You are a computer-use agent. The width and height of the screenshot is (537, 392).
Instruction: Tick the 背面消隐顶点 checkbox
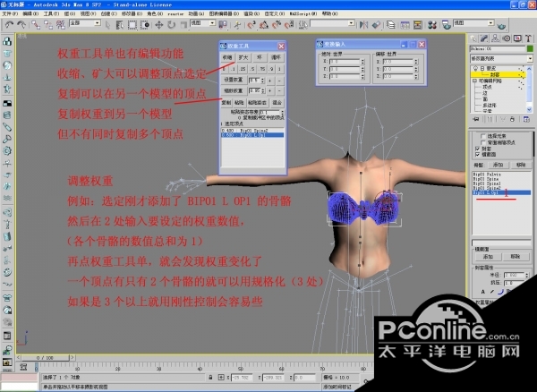(x=483, y=142)
